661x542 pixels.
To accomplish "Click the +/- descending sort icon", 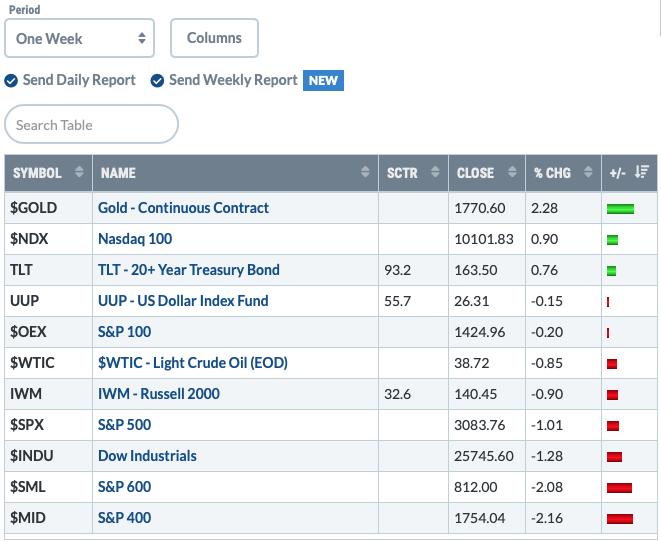I will (x=642, y=172).
